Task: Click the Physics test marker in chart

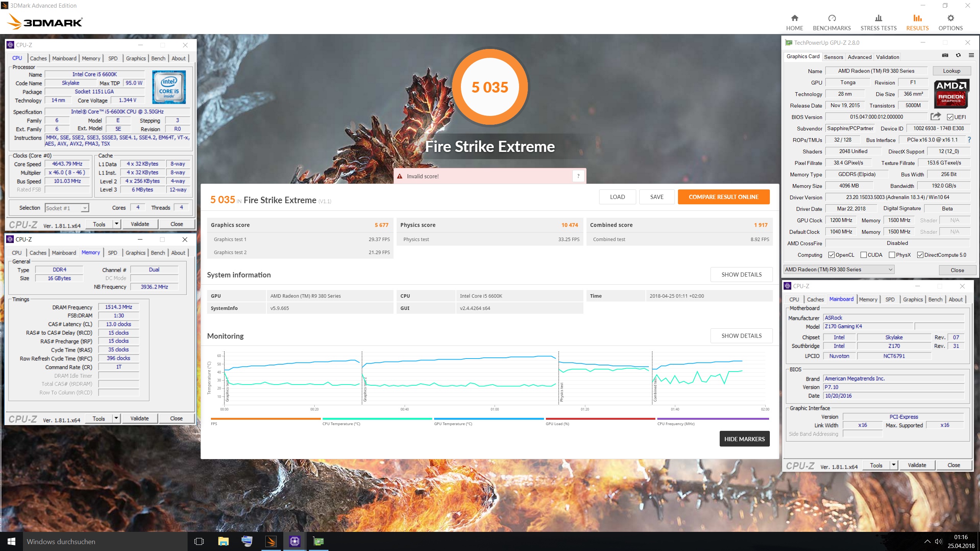Action: tap(562, 392)
